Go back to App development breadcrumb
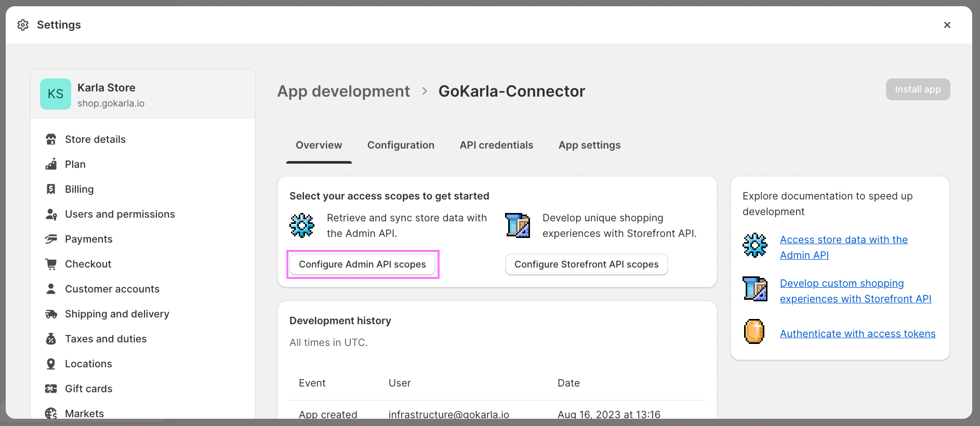Viewport: 980px width, 426px height. click(343, 91)
